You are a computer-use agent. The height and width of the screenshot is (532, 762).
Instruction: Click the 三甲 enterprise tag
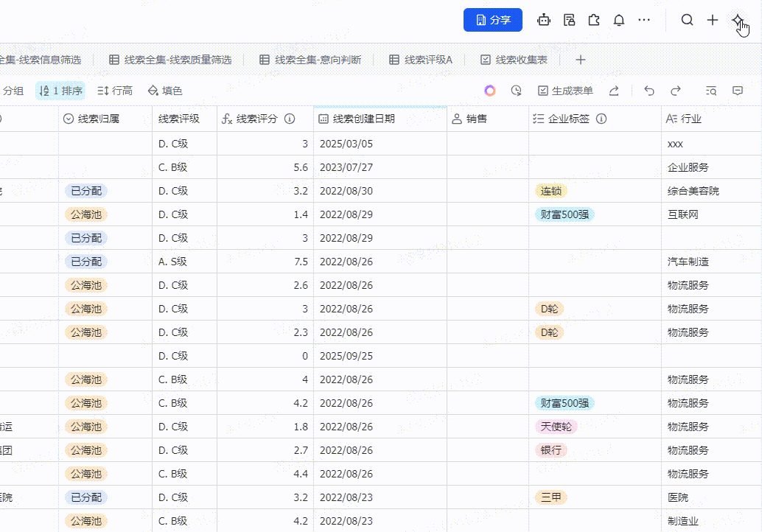click(551, 497)
